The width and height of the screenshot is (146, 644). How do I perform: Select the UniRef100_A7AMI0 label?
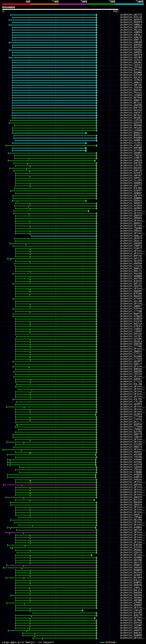coord(131,146)
